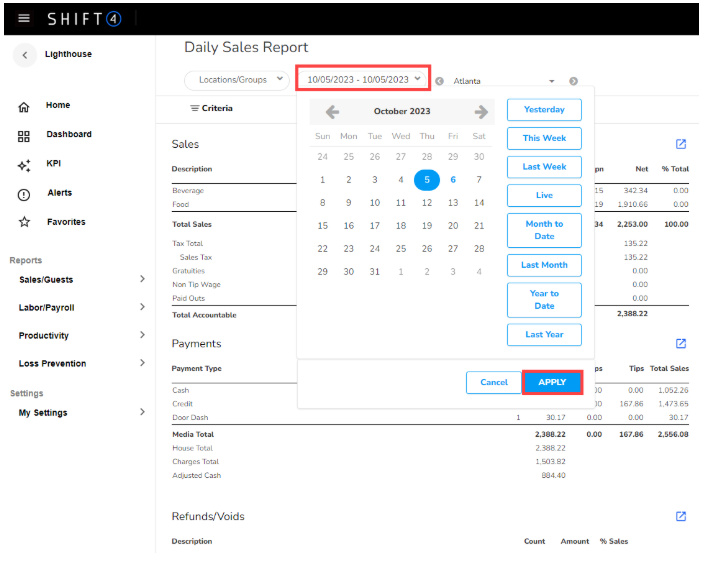Choose the Year to Date preset
The width and height of the screenshot is (703, 561).
coord(544,300)
